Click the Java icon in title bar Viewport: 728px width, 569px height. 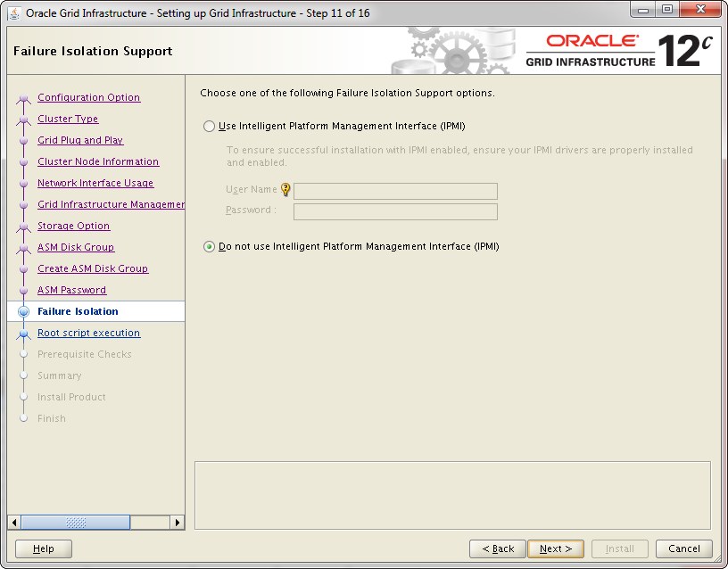coord(14,12)
